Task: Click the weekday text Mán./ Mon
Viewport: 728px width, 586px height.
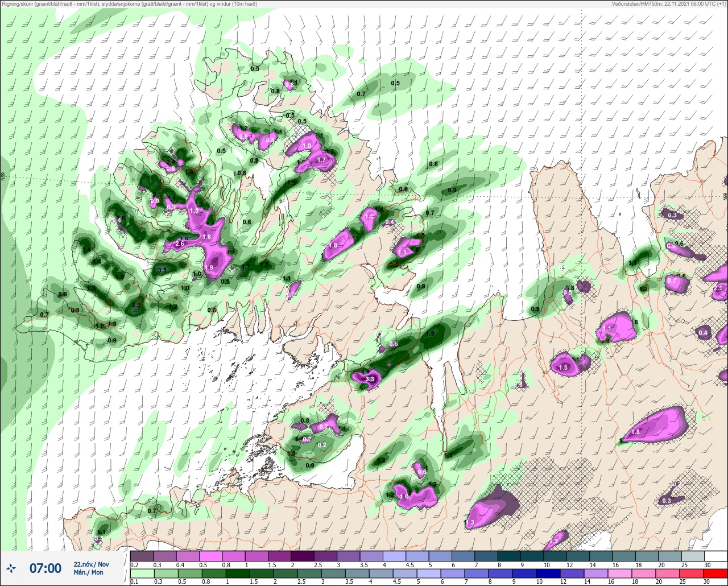Action: pyautogui.click(x=88, y=572)
